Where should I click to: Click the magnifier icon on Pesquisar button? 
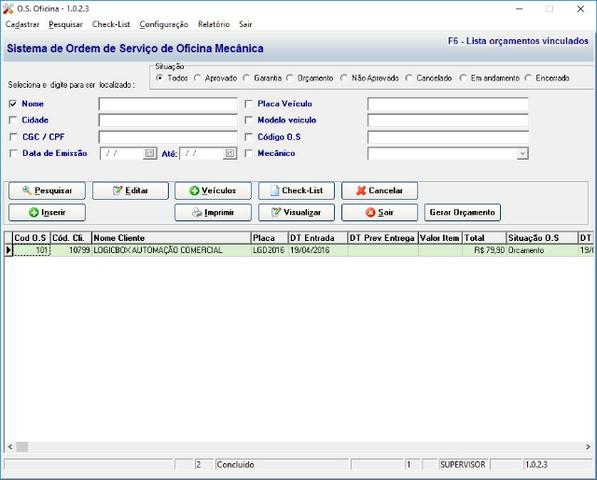point(27,190)
